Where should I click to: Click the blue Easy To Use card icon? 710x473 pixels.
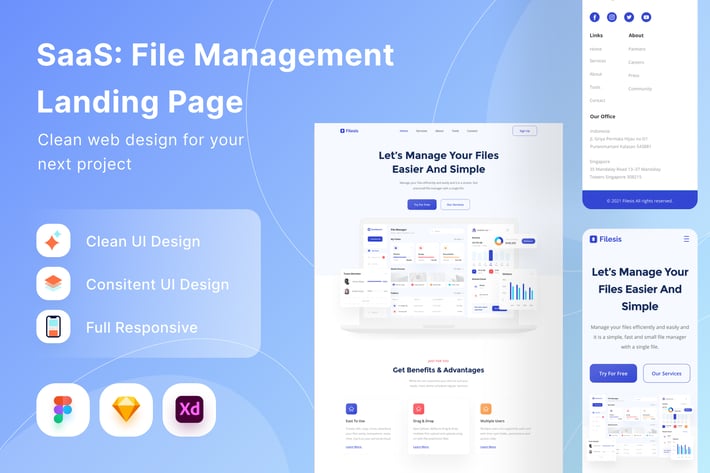351,409
